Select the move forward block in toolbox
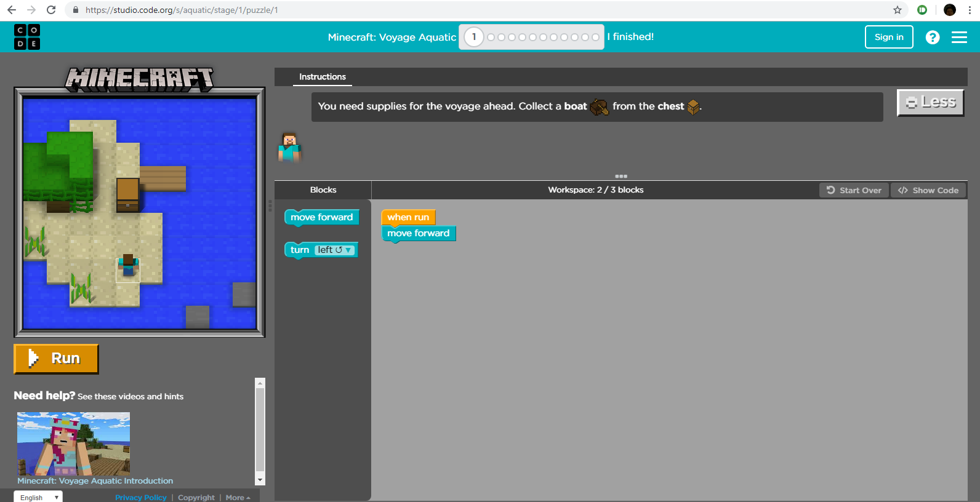Image resolution: width=980 pixels, height=502 pixels. pos(321,217)
